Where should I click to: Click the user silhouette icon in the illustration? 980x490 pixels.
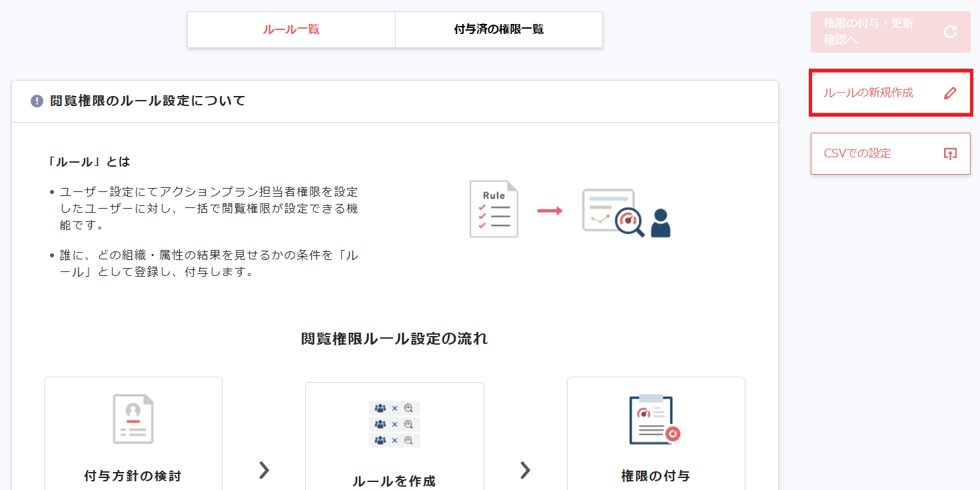pyautogui.click(x=660, y=223)
